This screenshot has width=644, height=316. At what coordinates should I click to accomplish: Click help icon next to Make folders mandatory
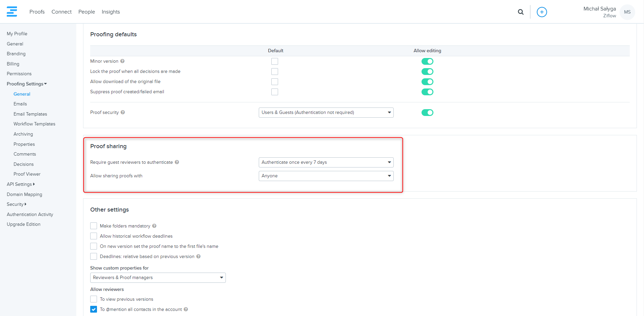coord(154,226)
